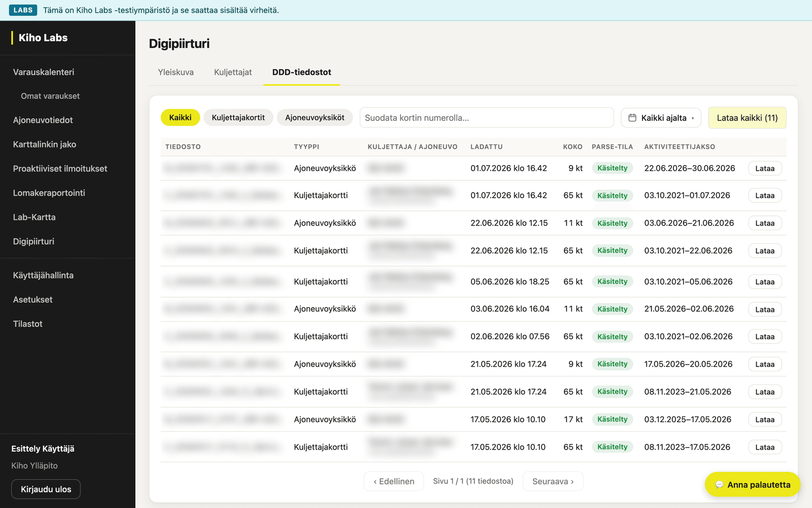Screen dimensions: 812x508
Task: Click the KULJETTAJA / AJONEUVO column header
Action: coord(412,147)
